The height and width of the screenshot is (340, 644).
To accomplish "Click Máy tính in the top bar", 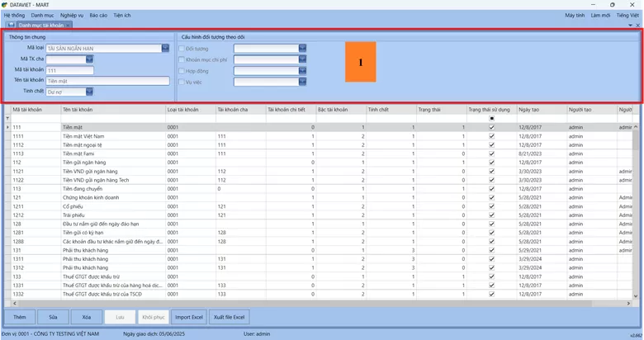I will click(575, 15).
